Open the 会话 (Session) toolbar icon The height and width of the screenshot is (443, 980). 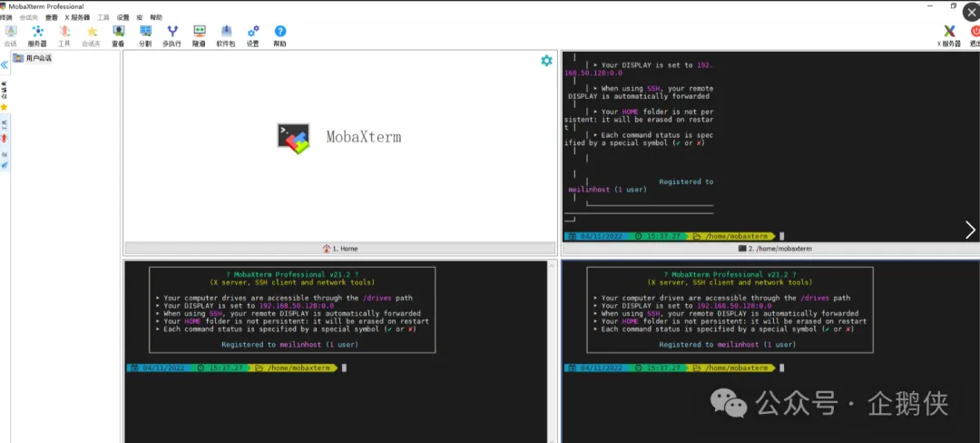click(11, 35)
